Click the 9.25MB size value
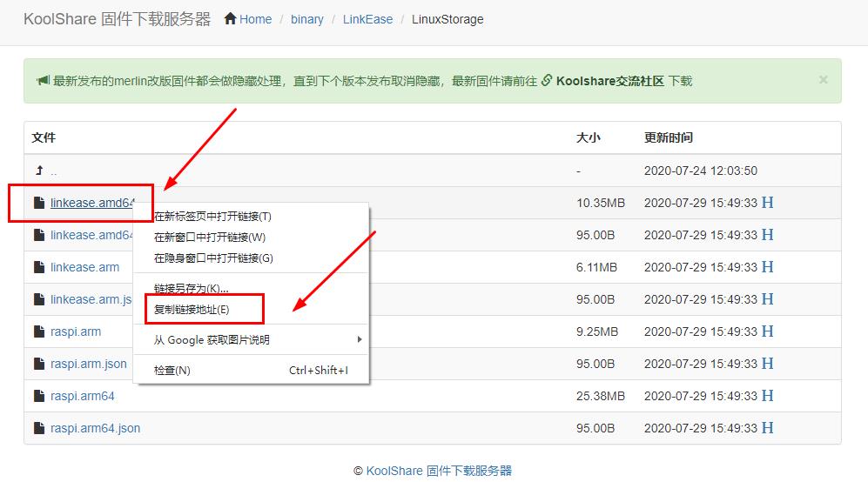Screen dimensions: 868x482 (x=596, y=331)
